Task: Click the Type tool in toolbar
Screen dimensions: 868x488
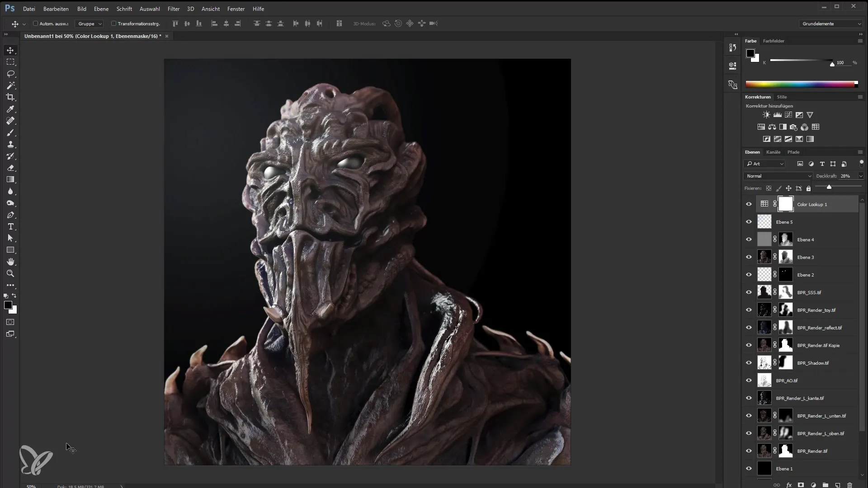Action: click(11, 226)
